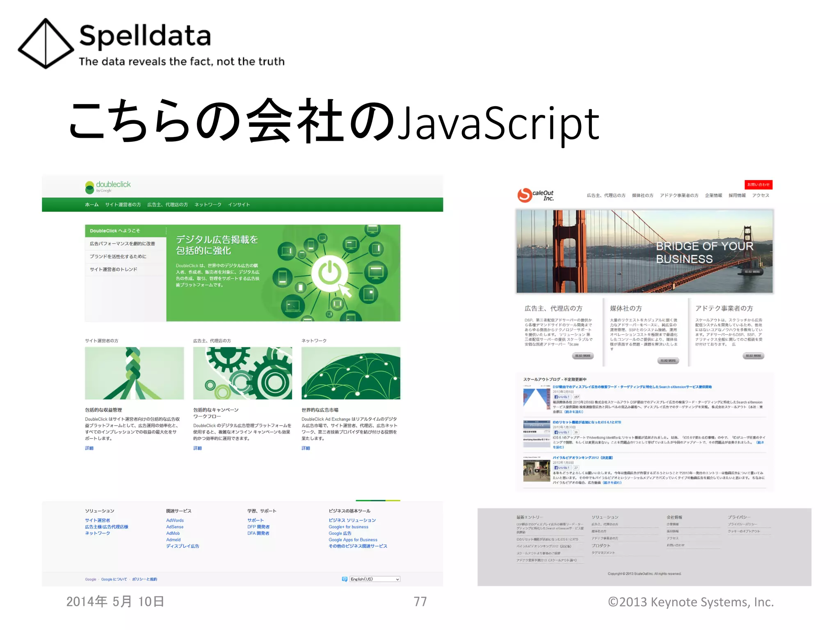Open the AdMob footer link
This screenshot has height=630, width=840.
[x=173, y=533]
